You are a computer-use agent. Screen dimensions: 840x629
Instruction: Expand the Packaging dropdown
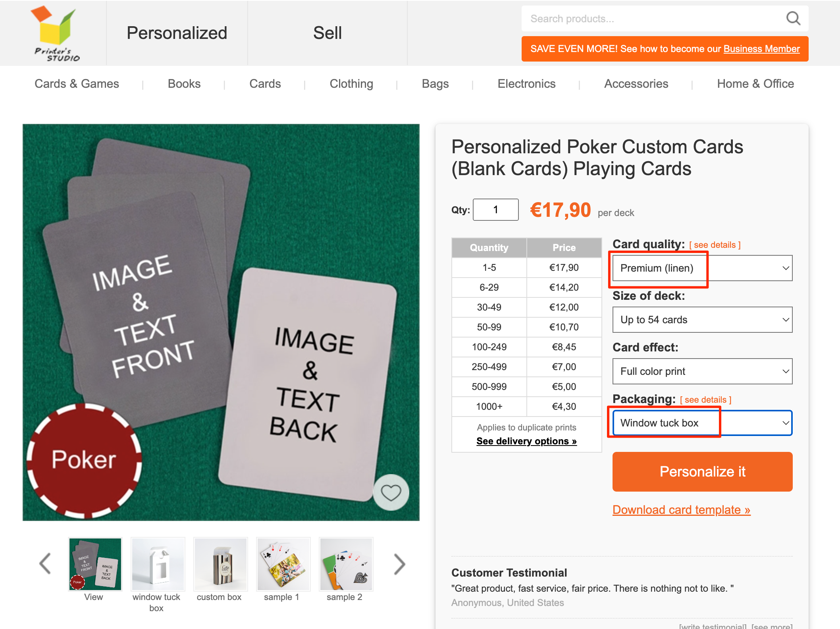click(702, 423)
